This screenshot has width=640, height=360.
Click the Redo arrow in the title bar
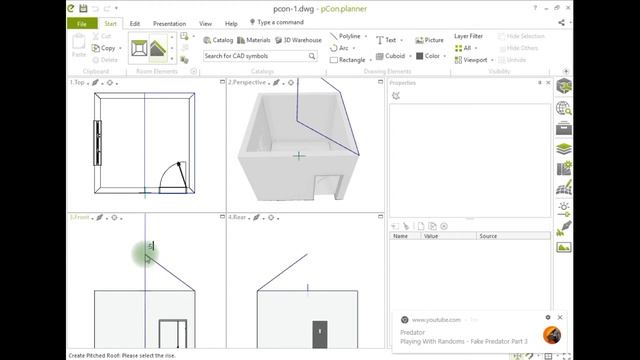107,8
